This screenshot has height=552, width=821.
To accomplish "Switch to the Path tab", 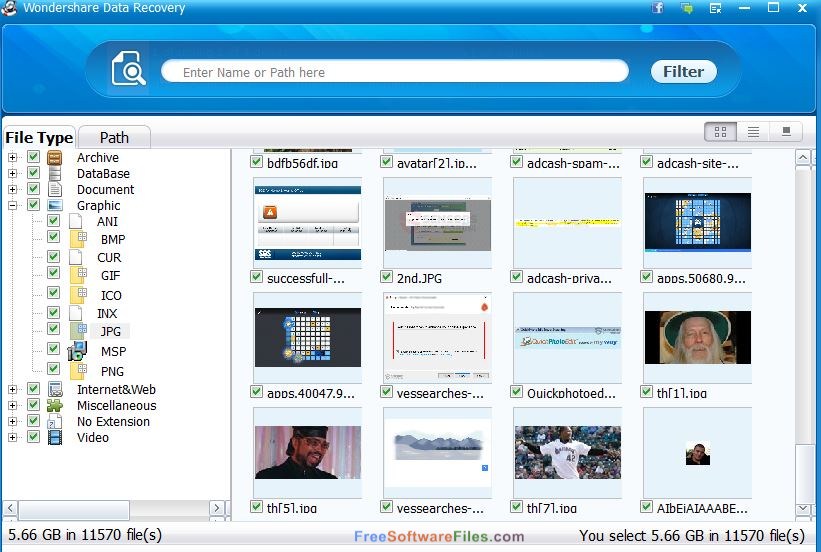I will tap(114, 137).
